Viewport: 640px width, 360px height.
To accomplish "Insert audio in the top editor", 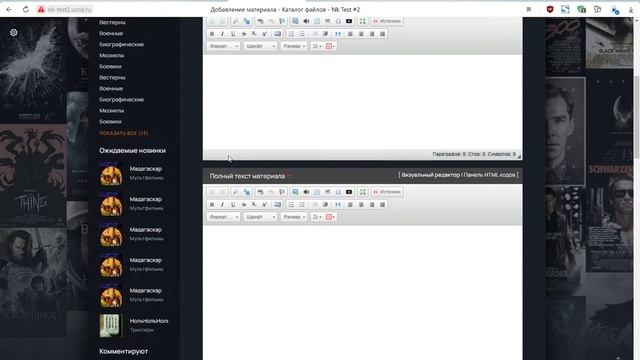I will (x=306, y=21).
